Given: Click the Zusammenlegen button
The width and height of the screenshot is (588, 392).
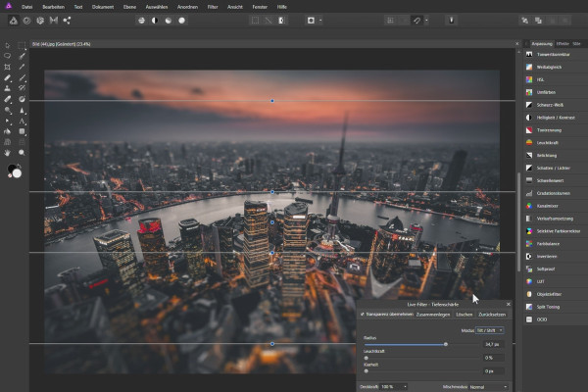Looking at the screenshot, I should 433,315.
